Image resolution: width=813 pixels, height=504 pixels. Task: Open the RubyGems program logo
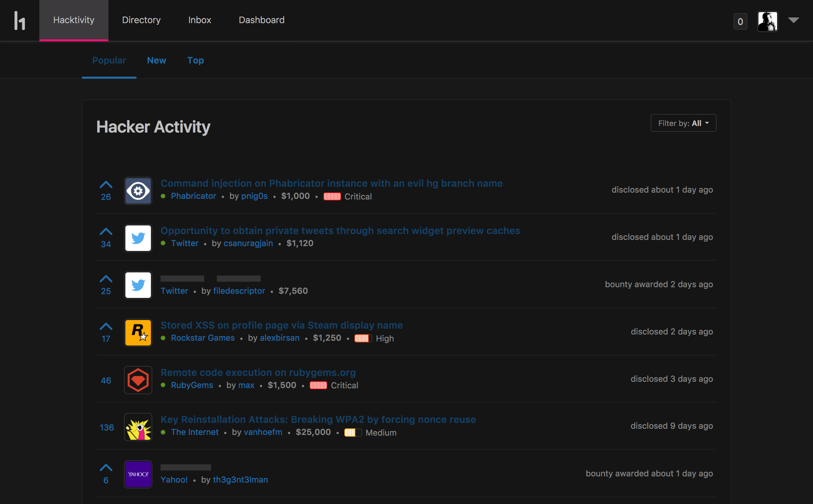pyautogui.click(x=138, y=380)
